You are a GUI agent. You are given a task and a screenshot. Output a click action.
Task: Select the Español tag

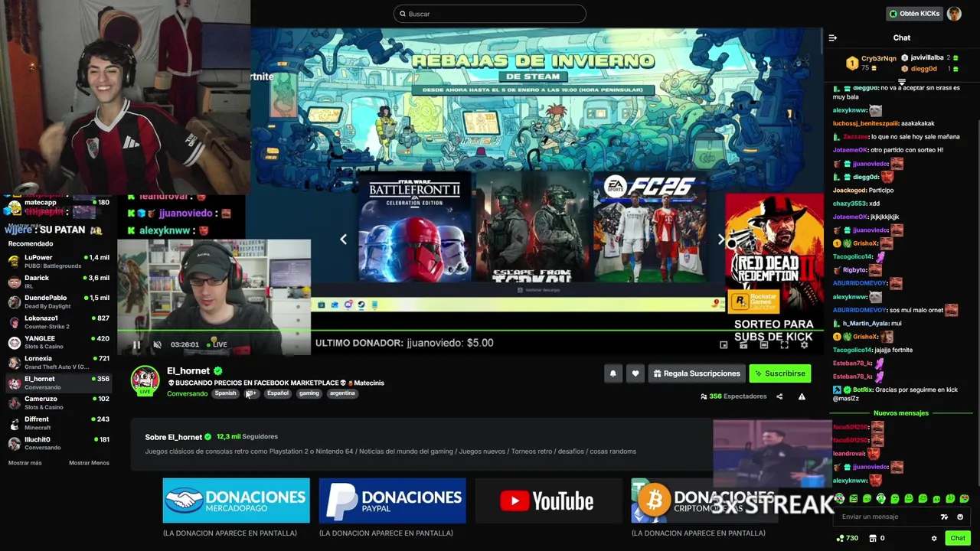[x=278, y=393]
